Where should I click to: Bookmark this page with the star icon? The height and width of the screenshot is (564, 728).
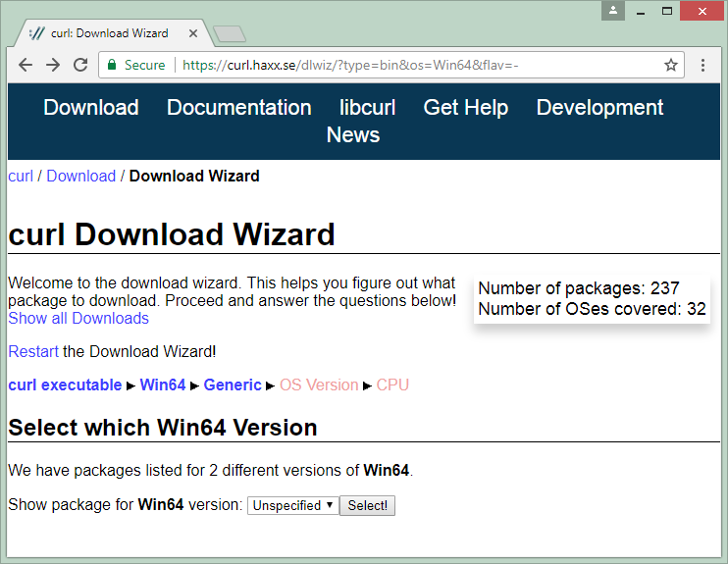pos(670,65)
